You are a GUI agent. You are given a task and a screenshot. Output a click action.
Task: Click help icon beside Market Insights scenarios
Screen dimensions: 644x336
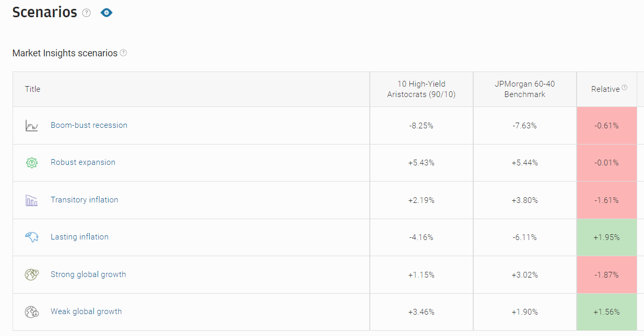[123, 53]
